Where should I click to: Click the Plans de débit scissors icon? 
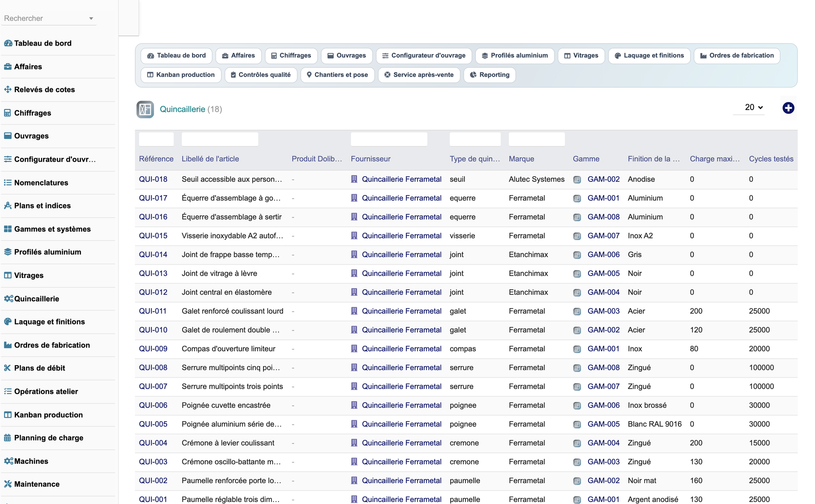pos(8,368)
